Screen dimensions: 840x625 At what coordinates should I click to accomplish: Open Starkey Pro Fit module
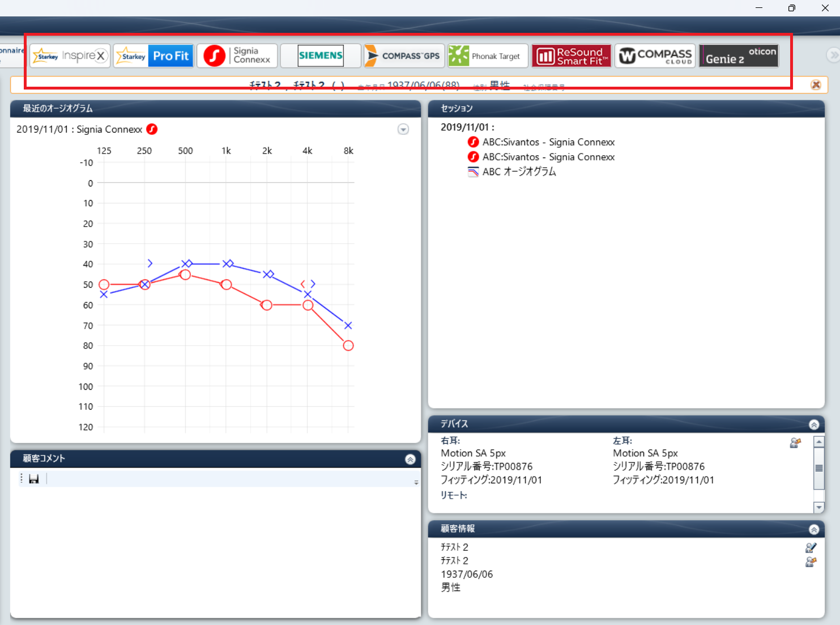tap(153, 56)
